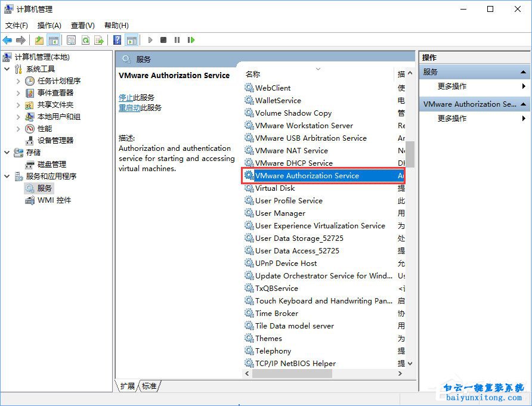
Task: Click the Properties toolbar icon
Action: (70, 40)
